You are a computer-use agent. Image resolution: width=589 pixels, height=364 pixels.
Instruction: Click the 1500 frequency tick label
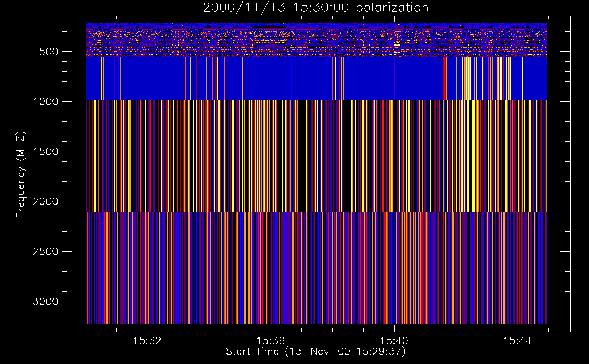[x=46, y=151]
